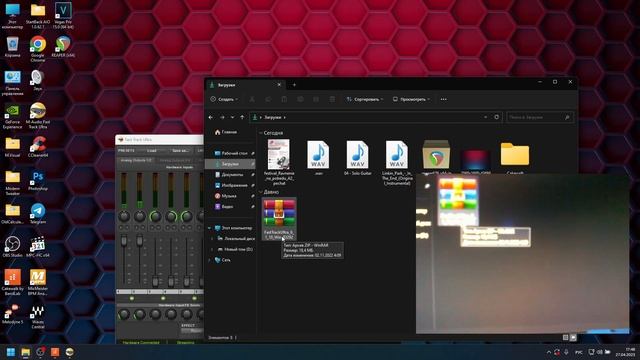
Task: Launch Cakewalk by BandLab shortcut
Action: 12,282
